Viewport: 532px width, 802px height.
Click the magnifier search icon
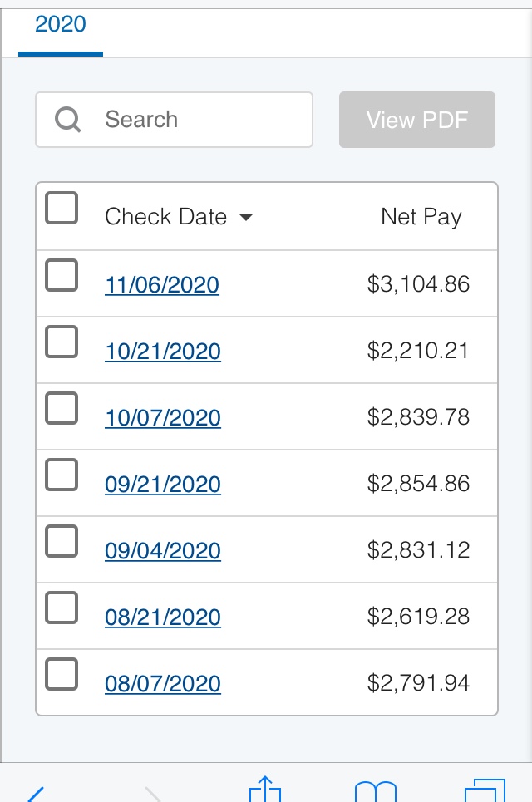pyautogui.click(x=68, y=120)
